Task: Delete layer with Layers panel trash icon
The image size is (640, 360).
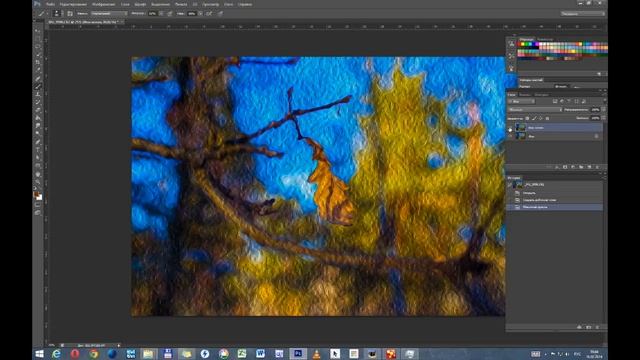Action: [x=597, y=167]
